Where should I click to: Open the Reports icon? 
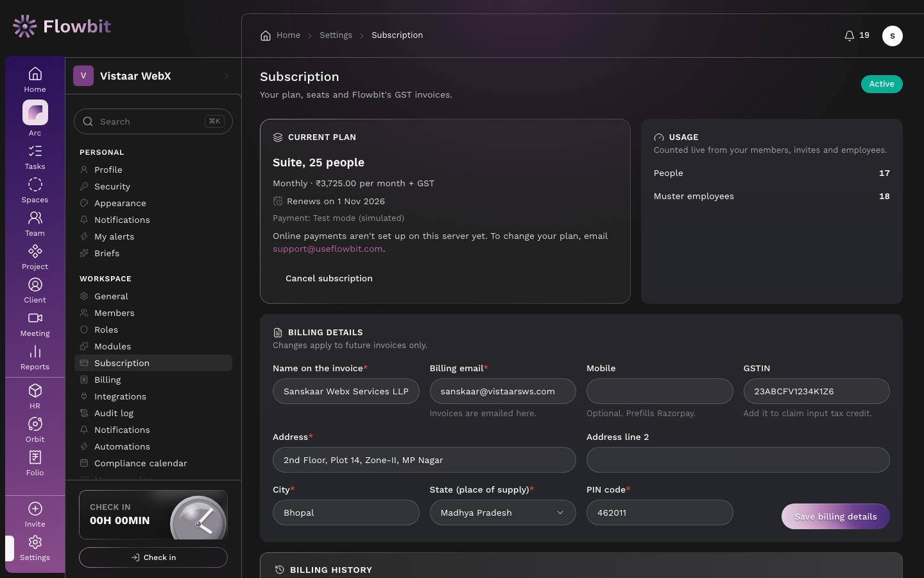click(x=35, y=352)
